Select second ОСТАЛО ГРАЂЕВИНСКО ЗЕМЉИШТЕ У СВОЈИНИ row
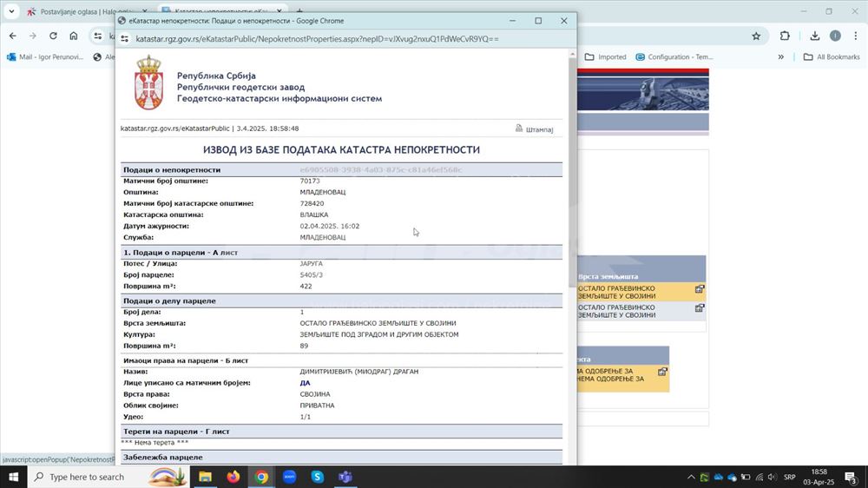 point(641,311)
